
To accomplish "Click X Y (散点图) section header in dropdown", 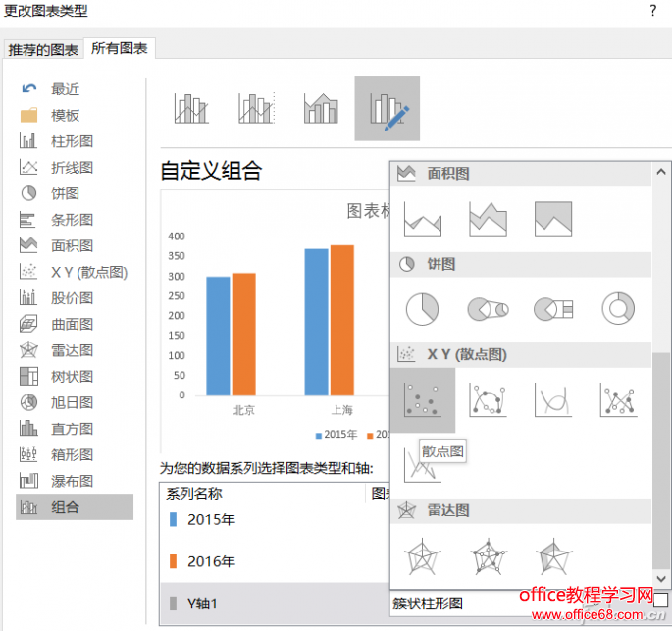I will [521, 354].
